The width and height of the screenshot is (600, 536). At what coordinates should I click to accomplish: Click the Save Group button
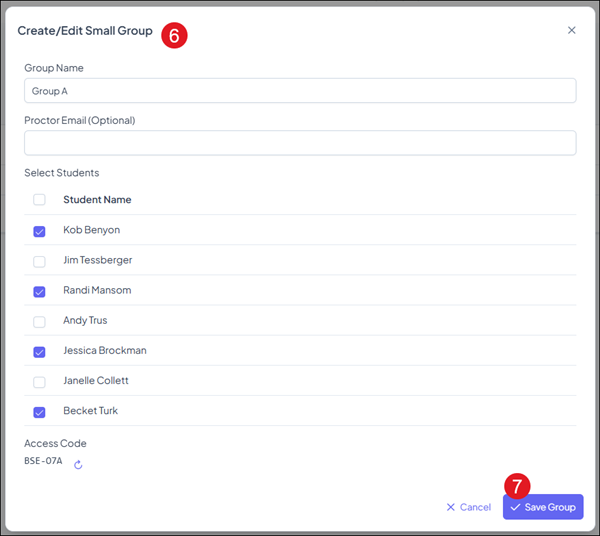tap(543, 507)
